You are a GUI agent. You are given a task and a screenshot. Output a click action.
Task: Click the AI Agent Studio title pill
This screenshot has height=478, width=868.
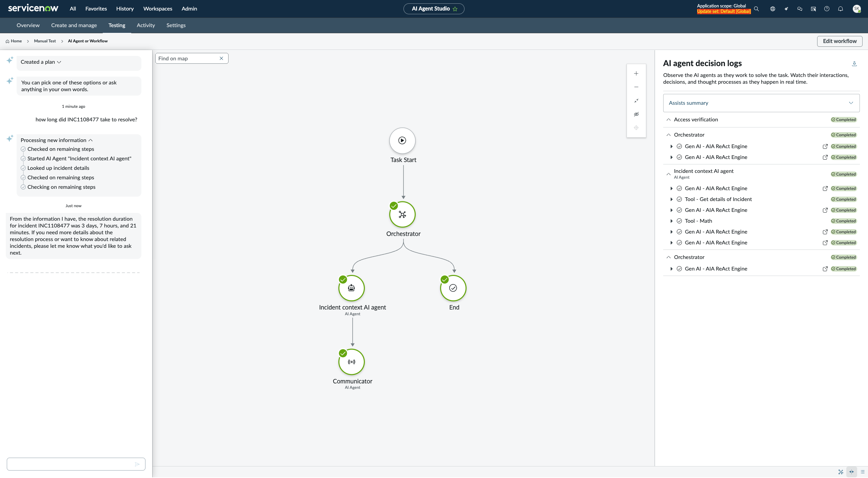[x=434, y=9]
